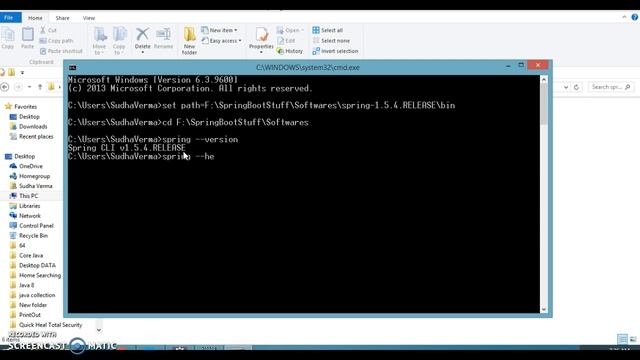
Task: Click Edit in the ribbon's Open group
Action: point(286,41)
